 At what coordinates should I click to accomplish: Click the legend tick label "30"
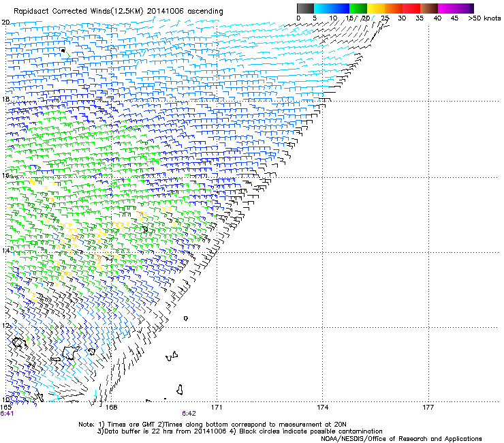(402, 18)
